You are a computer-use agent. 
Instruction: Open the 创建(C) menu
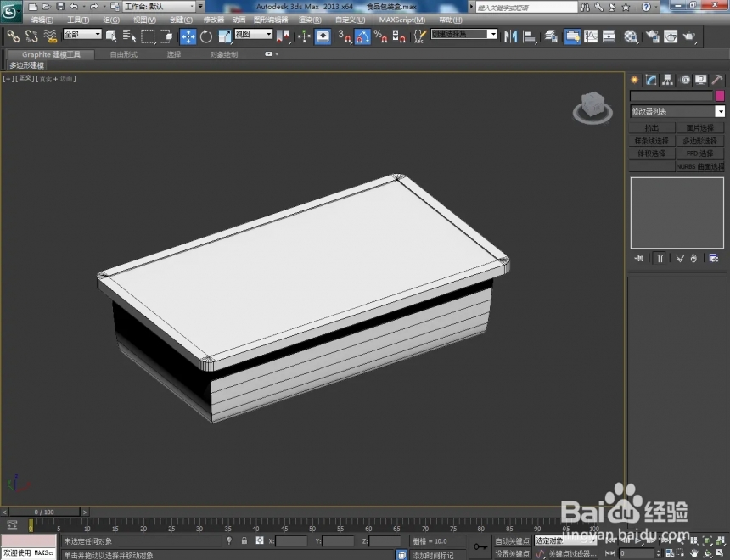click(181, 20)
